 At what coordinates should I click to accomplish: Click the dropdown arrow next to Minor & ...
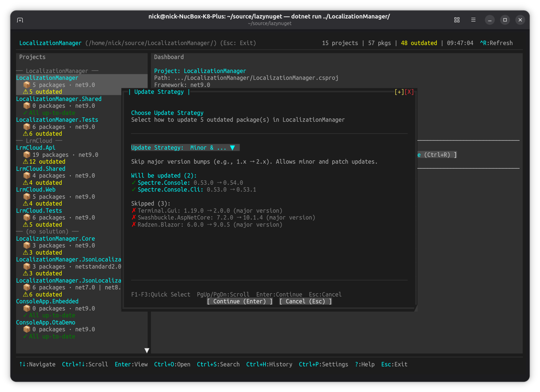pyautogui.click(x=232, y=148)
